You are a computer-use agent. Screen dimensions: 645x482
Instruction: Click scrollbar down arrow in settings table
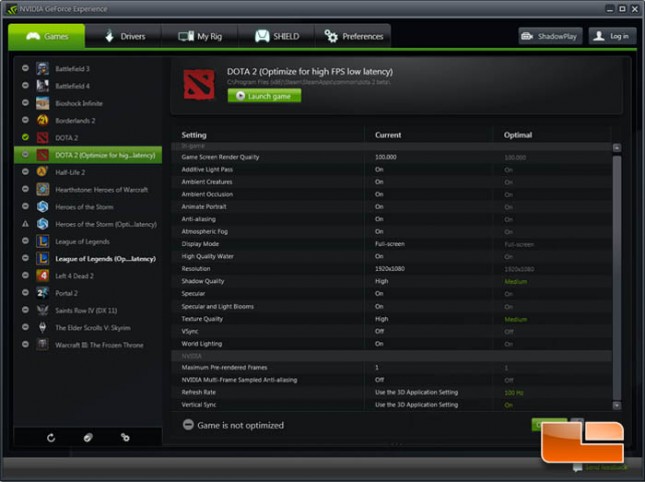click(x=617, y=406)
